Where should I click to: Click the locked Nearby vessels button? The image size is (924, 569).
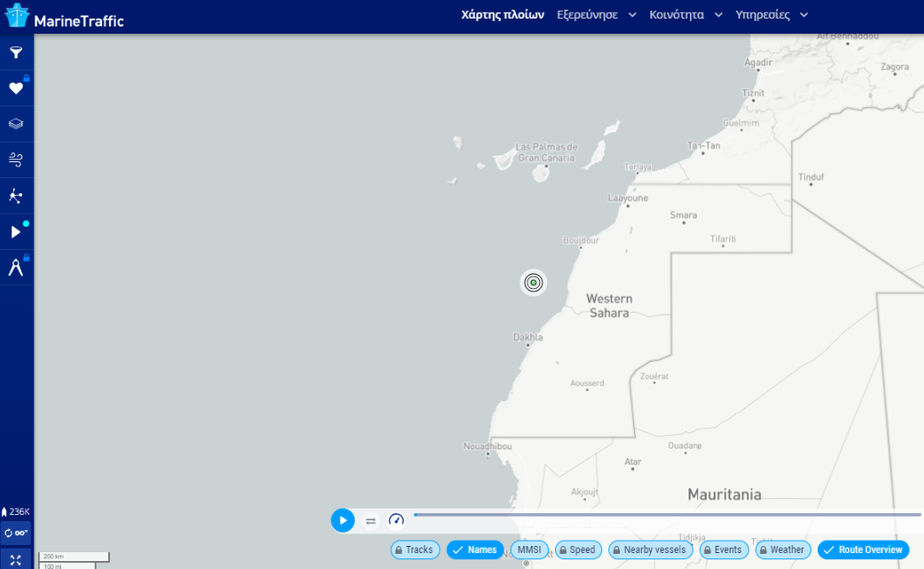[650, 550]
